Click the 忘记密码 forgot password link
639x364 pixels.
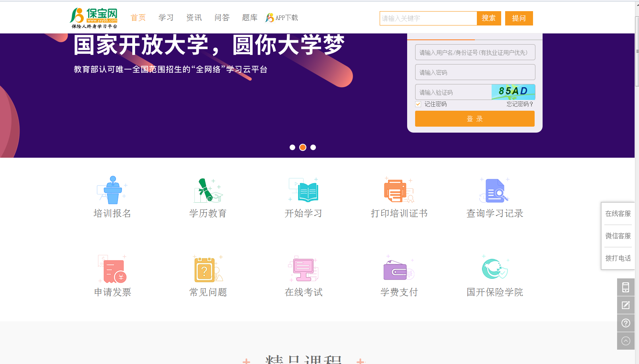519,104
